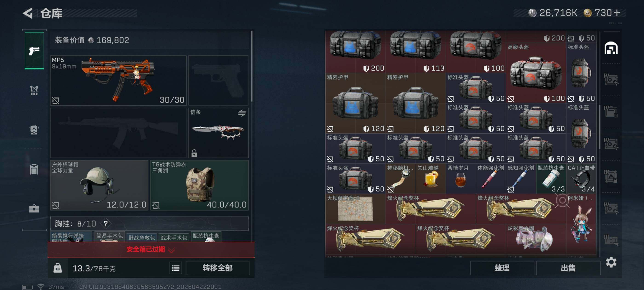Click the 出售 sell button
This screenshot has width=644, height=290.
[x=568, y=268]
